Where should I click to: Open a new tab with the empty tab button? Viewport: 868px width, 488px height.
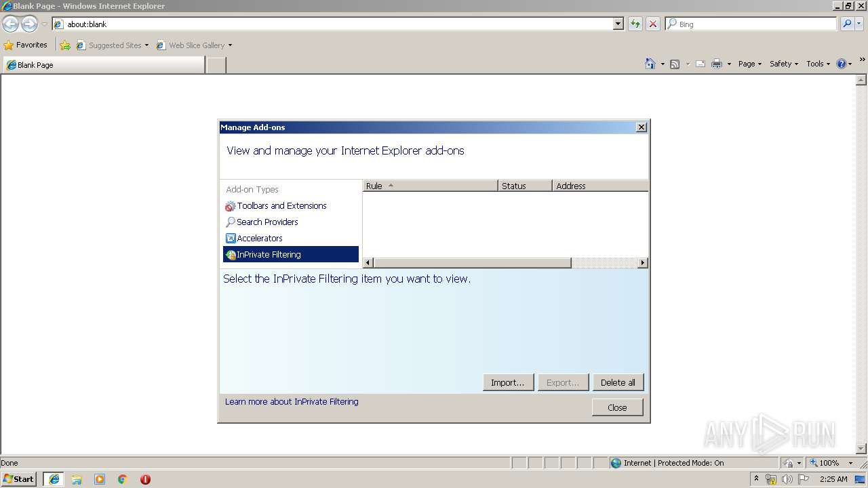(216, 65)
